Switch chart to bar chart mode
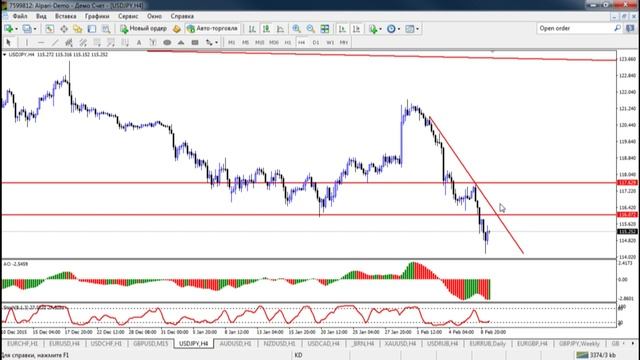 (252, 29)
